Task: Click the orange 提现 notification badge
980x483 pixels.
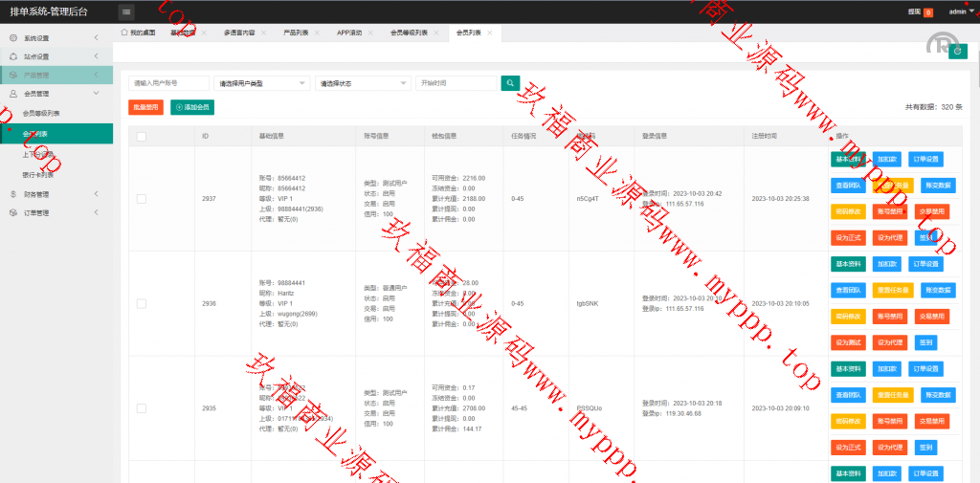Action: pyautogui.click(x=927, y=12)
